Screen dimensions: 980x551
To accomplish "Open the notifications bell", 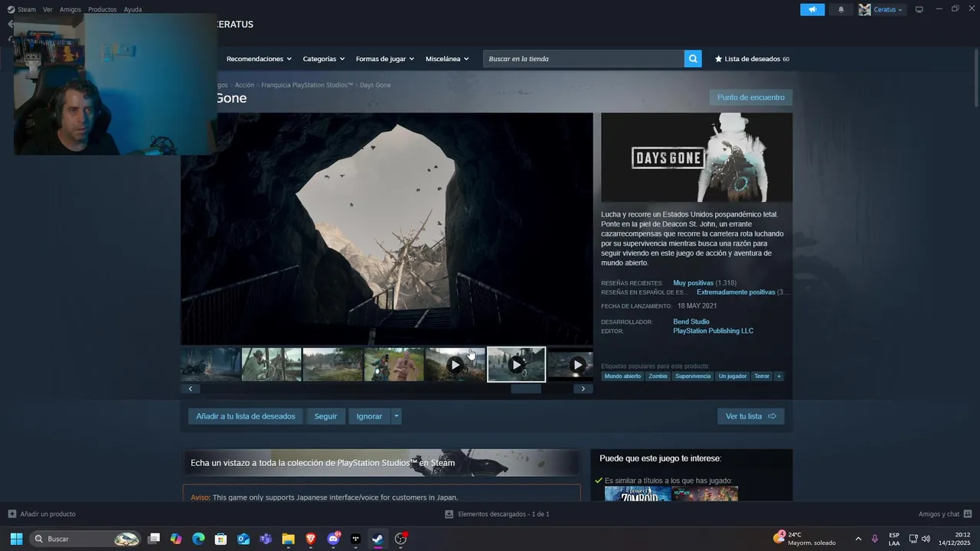I will [841, 10].
